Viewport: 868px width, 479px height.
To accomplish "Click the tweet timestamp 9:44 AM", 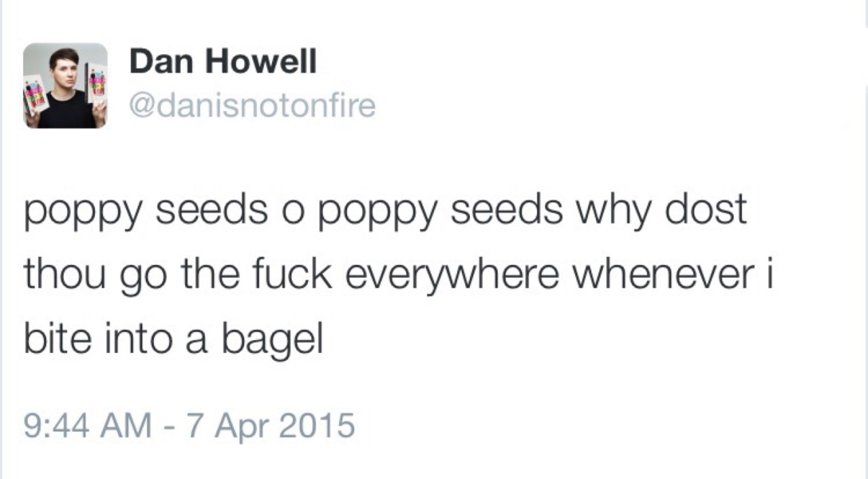I will [x=87, y=426].
